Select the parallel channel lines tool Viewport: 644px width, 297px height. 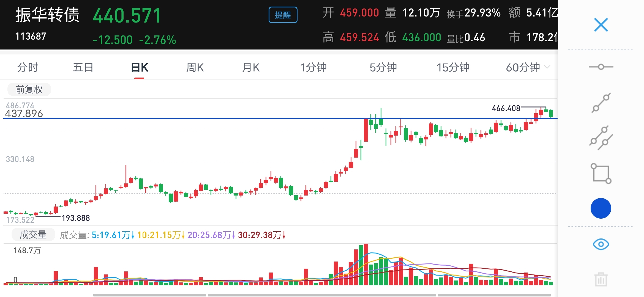point(601,138)
